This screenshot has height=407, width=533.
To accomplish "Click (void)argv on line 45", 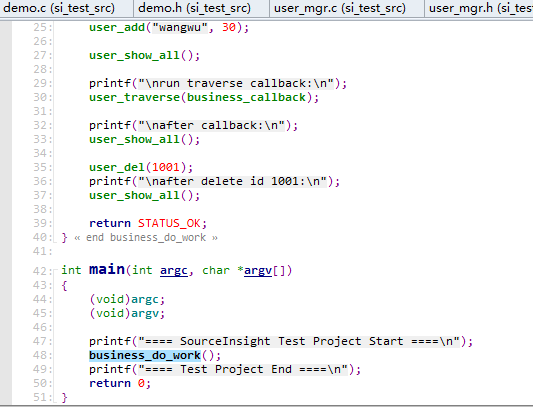I will (x=124, y=313).
